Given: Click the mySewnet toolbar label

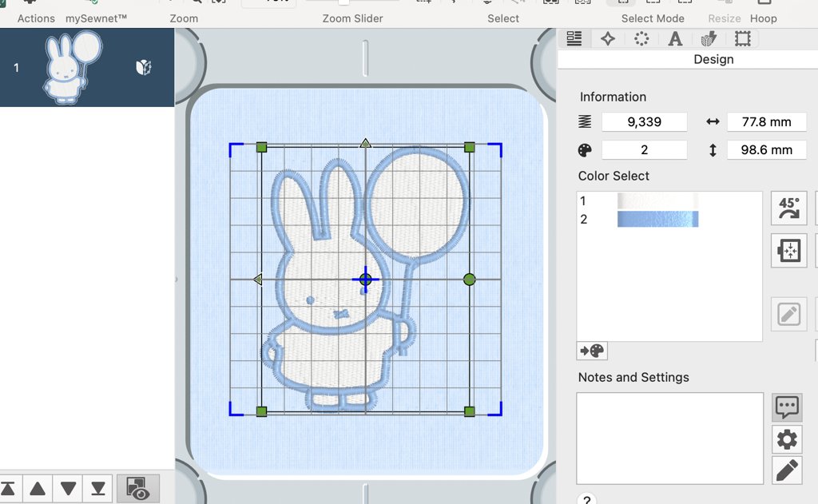Looking at the screenshot, I should 96,19.
